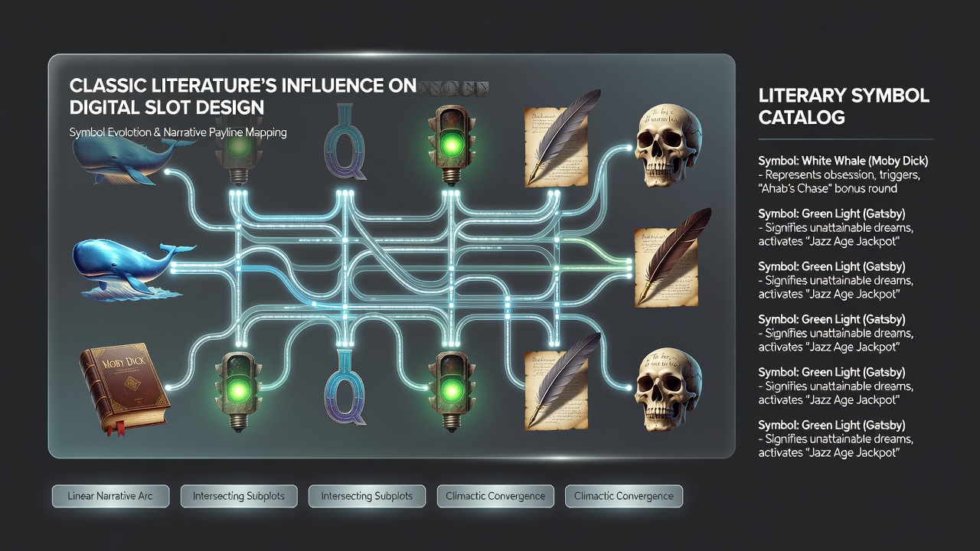Click the green light below Moby Dick book's row start
Image resolution: width=980 pixels, height=551 pixels.
click(239, 387)
